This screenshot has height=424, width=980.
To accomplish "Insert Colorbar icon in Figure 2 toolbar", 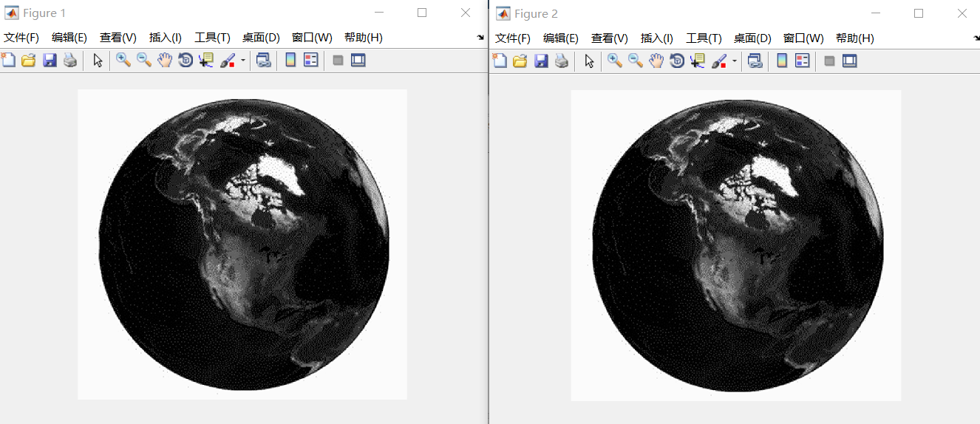I will [x=782, y=61].
